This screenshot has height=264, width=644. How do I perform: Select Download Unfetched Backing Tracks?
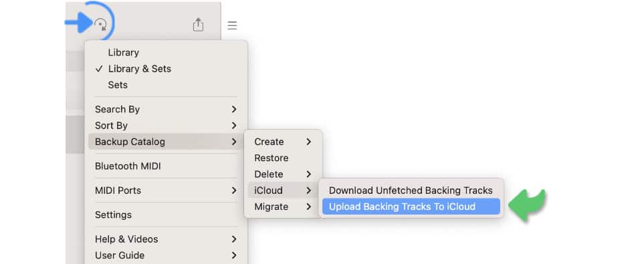pyautogui.click(x=411, y=190)
